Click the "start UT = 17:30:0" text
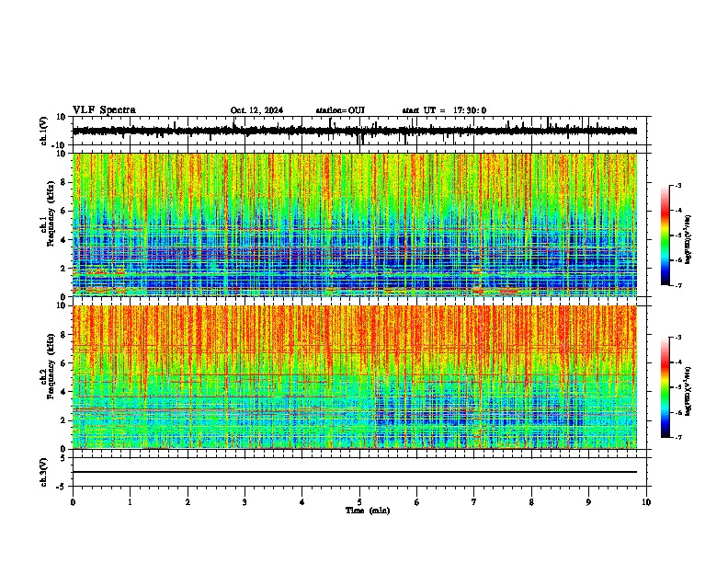Image resolution: width=728 pixels, height=563 pixels. click(444, 110)
